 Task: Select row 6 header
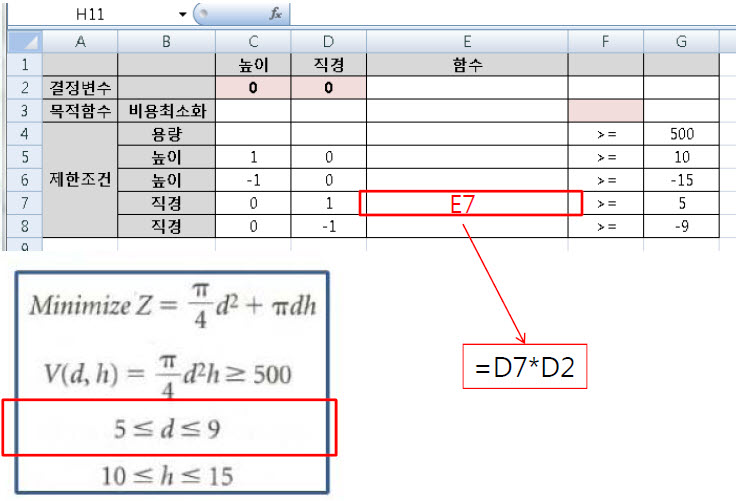pyautogui.click(x=25, y=180)
